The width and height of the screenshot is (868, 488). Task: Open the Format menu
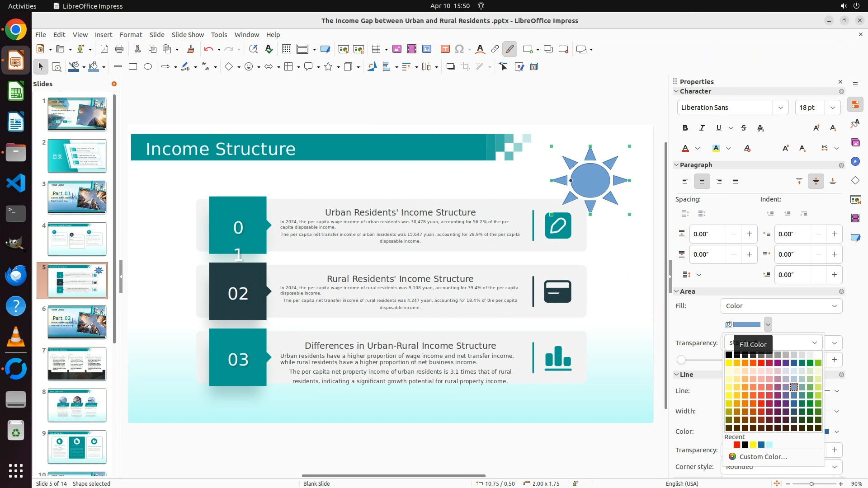131,35
